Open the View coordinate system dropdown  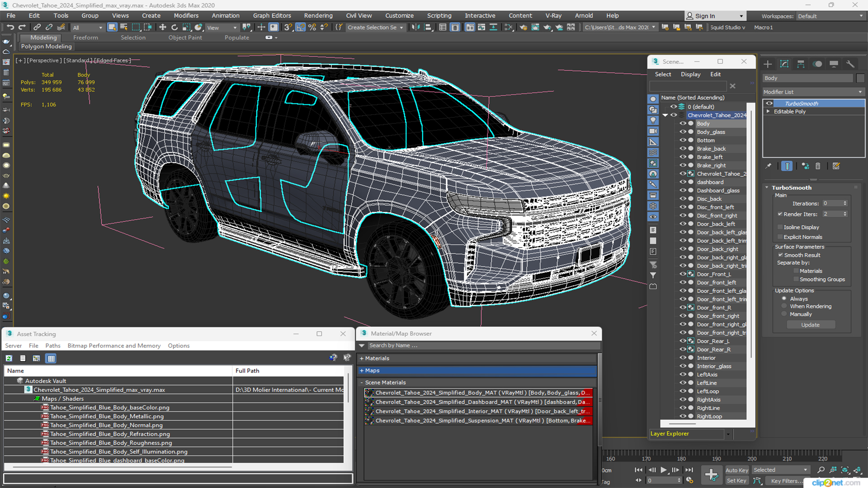click(x=222, y=28)
